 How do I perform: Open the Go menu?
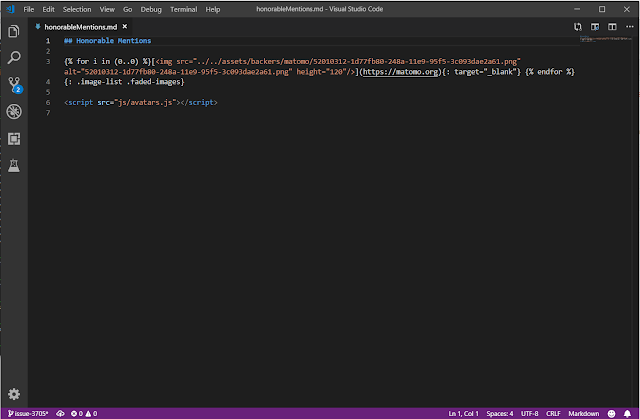[127, 9]
